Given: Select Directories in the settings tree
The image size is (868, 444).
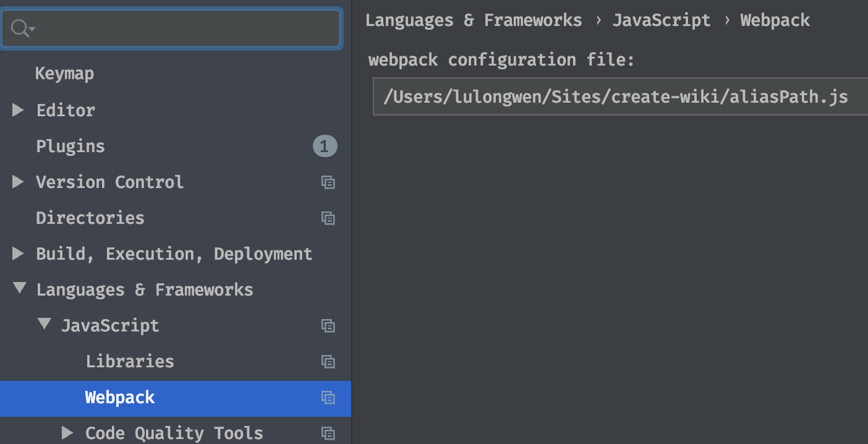Looking at the screenshot, I should [90, 218].
